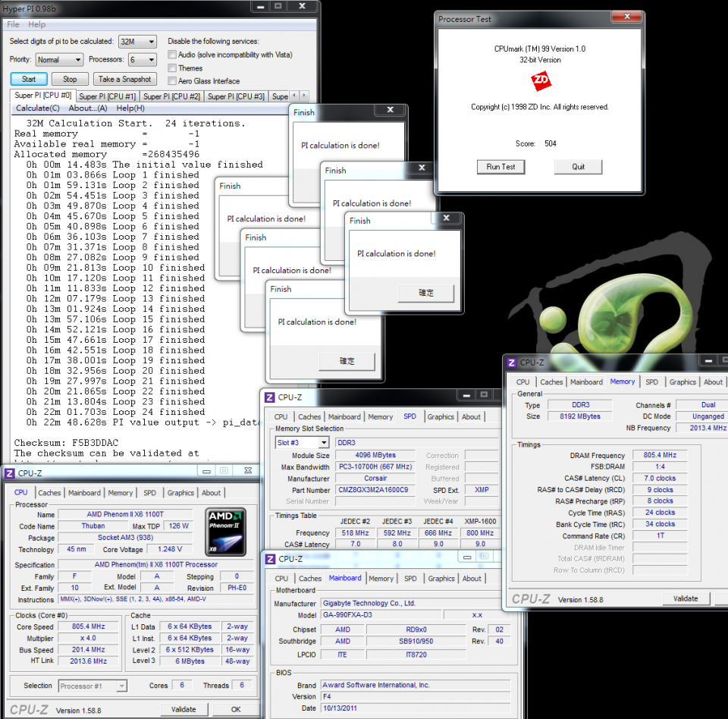This screenshot has height=719, width=728.
Task: Enable the Audio incompatibility checkbox
Action: pos(171,54)
